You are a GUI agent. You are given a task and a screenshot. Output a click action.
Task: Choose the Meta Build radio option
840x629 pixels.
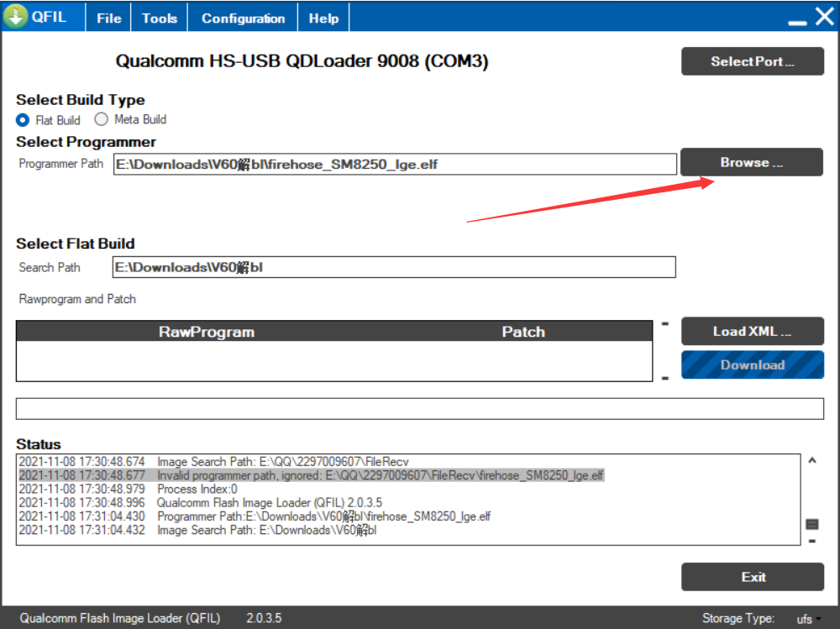[x=102, y=119]
